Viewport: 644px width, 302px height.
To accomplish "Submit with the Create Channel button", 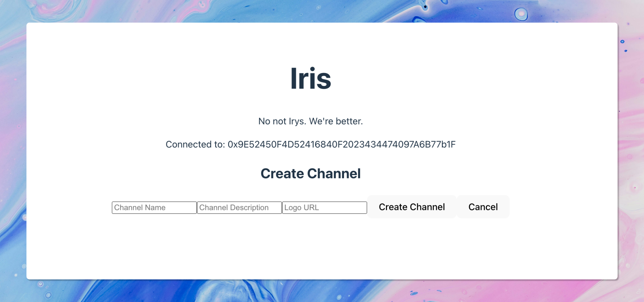I will (412, 207).
